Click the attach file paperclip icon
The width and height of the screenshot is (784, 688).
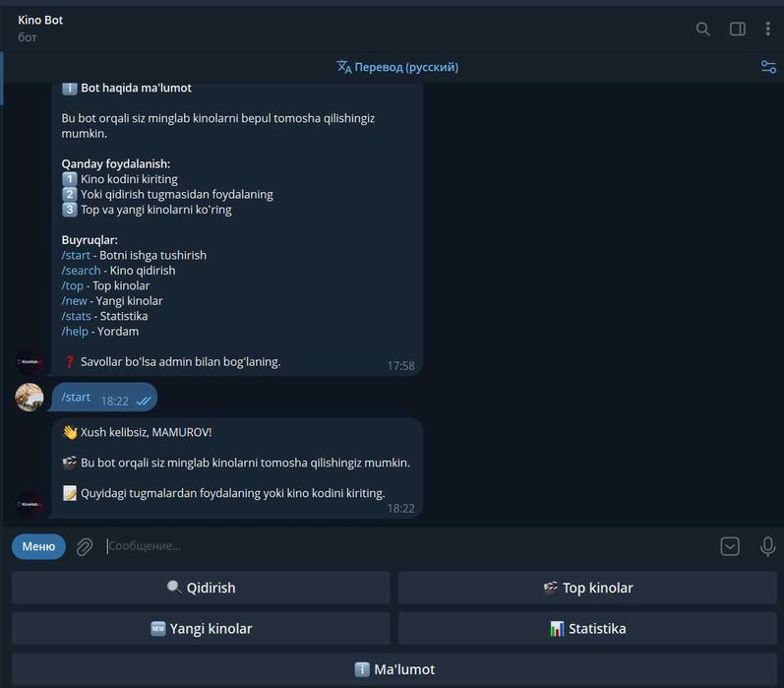click(85, 546)
